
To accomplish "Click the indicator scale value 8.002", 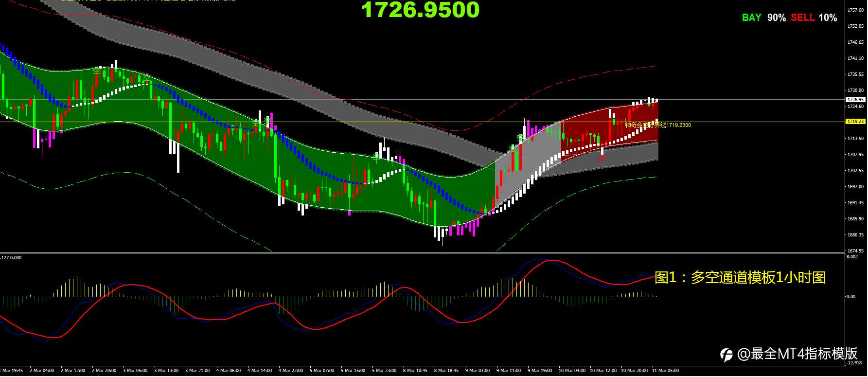I will click(x=851, y=257).
